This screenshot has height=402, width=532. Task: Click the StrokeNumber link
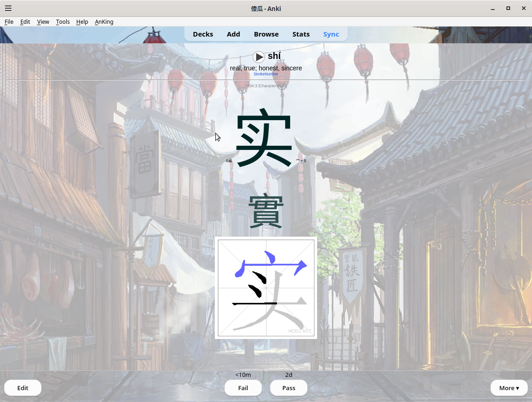266,74
